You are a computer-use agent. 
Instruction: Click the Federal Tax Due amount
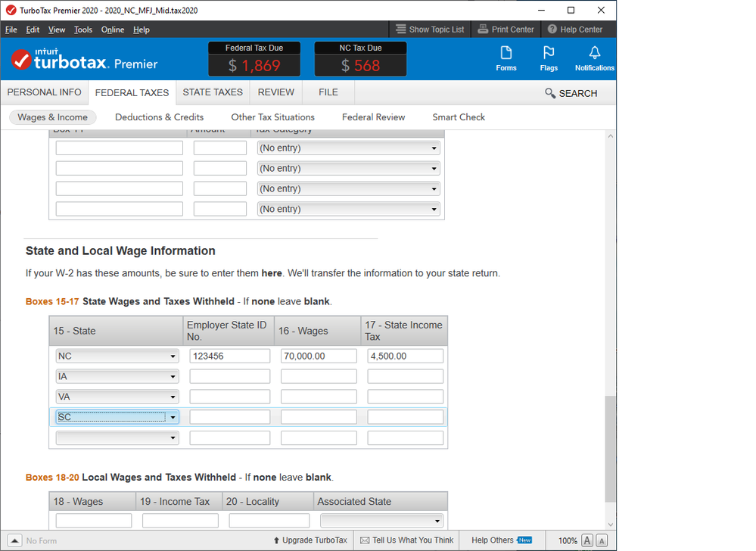click(254, 65)
